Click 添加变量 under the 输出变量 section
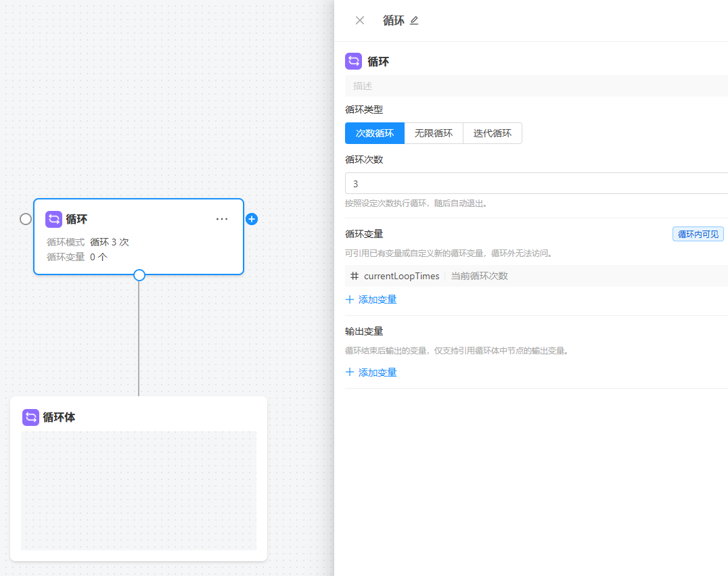Viewport: 728px width, 576px height. 376,373
